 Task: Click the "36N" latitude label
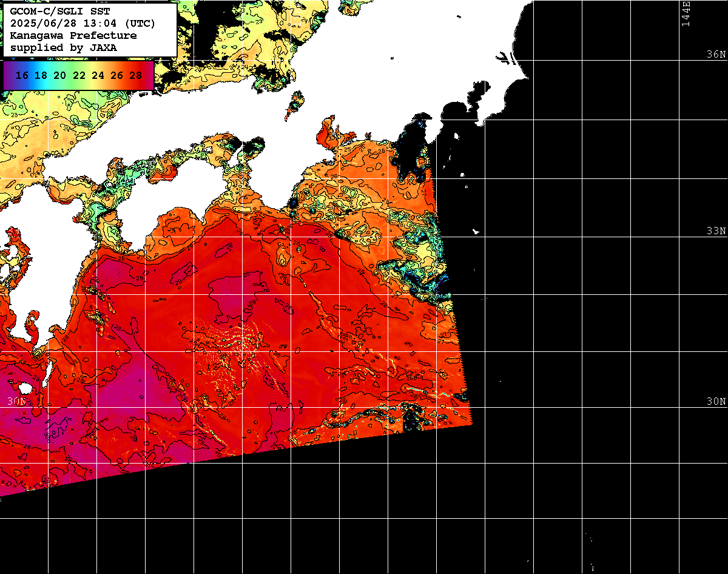716,55
